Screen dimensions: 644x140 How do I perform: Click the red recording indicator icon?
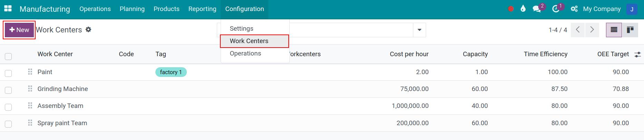point(511,9)
